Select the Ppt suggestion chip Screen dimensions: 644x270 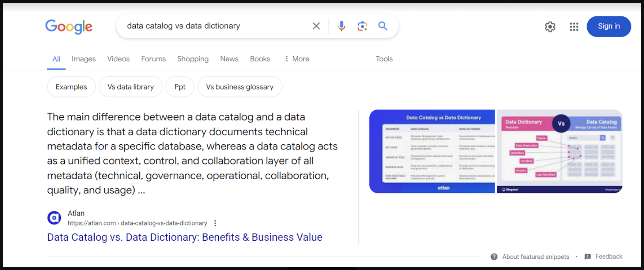(x=180, y=87)
